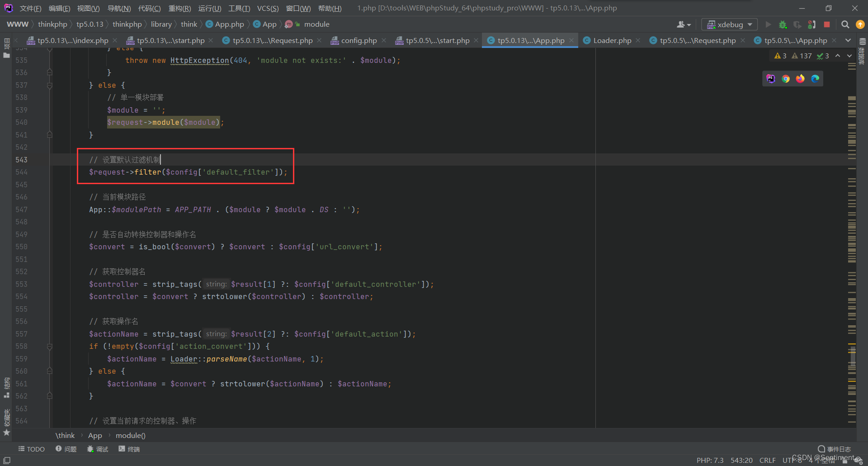Image resolution: width=868 pixels, height=466 pixels.
Task: Stop the running process with red square
Action: click(827, 24)
